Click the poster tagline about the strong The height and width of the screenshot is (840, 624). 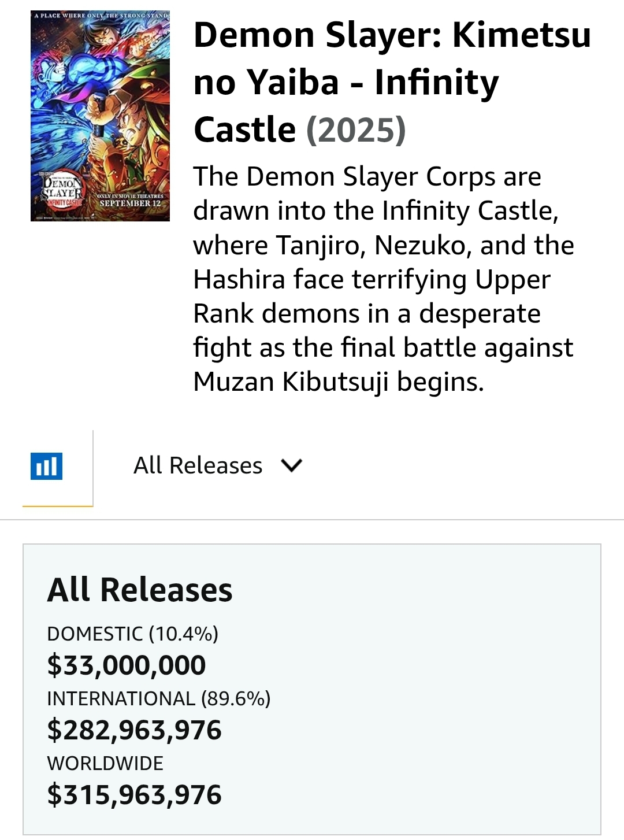coord(100,15)
